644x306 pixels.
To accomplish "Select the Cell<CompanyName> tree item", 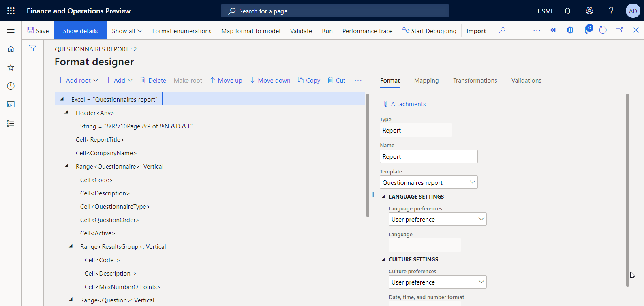I will click(x=106, y=153).
